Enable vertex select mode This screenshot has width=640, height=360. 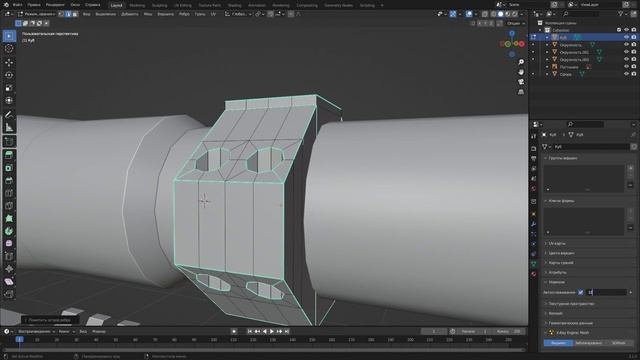point(61,14)
